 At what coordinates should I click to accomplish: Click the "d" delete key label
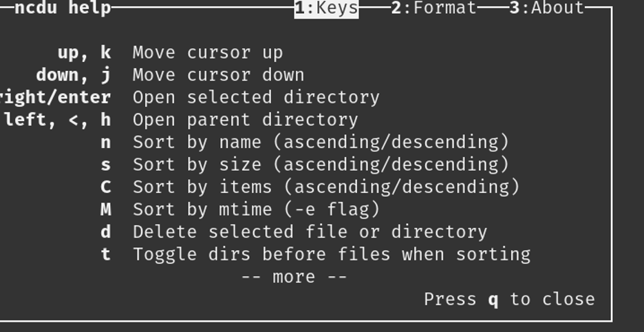point(106,232)
